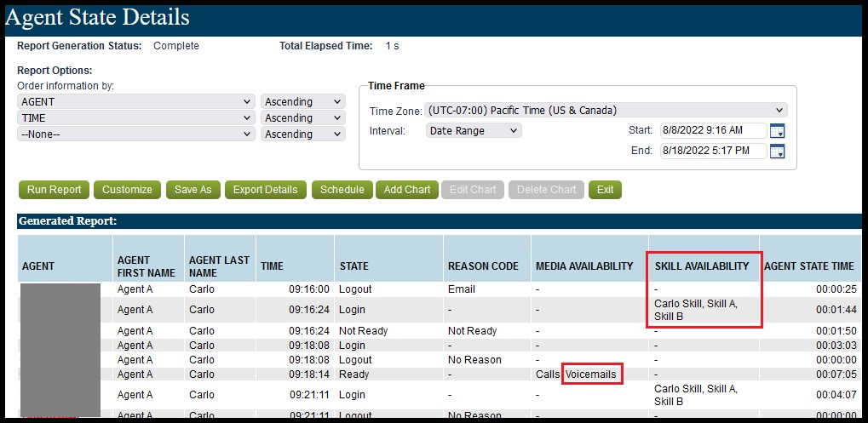Click the AGENT STATE TIME column header

(x=810, y=258)
